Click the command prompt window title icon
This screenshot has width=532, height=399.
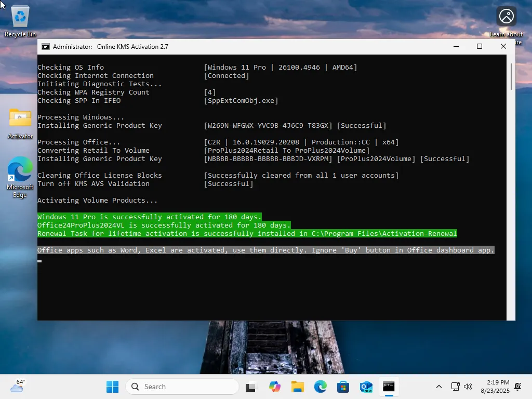46,46
